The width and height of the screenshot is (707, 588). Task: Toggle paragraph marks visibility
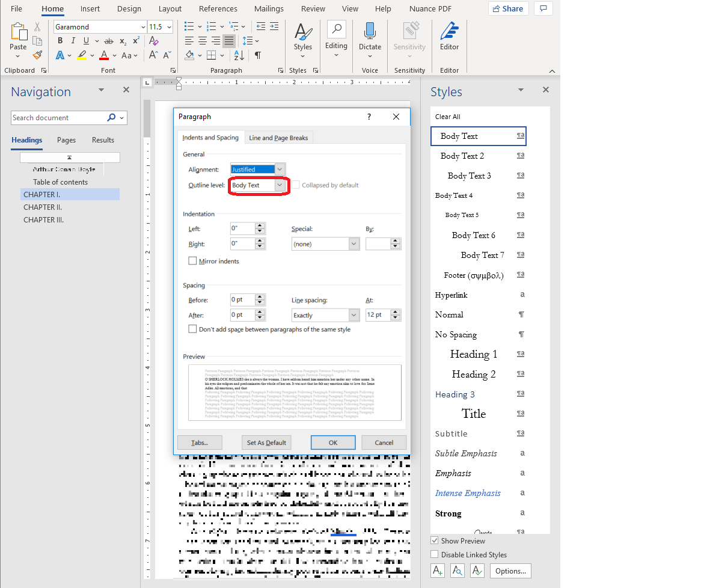click(x=257, y=55)
